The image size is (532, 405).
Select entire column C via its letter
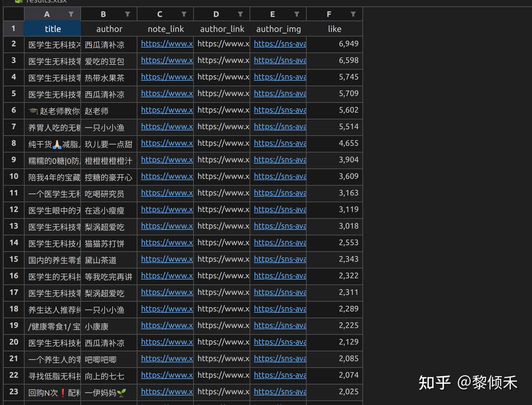click(x=160, y=14)
